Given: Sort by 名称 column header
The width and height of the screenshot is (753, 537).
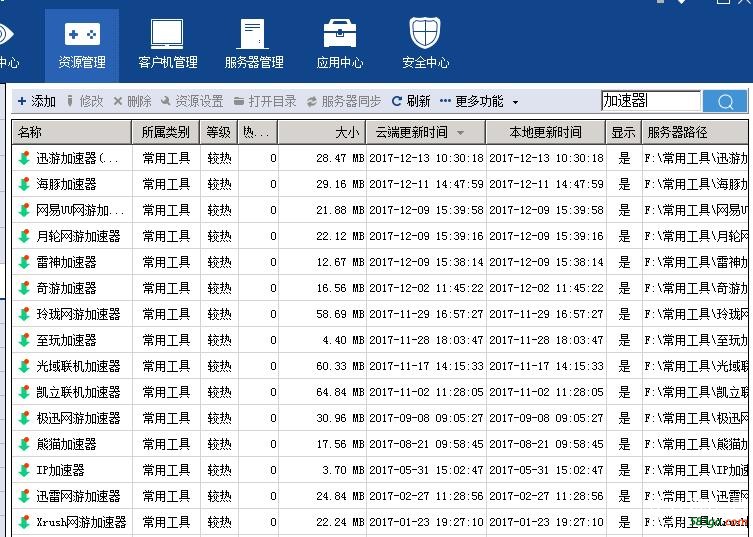Looking at the screenshot, I should (72, 132).
